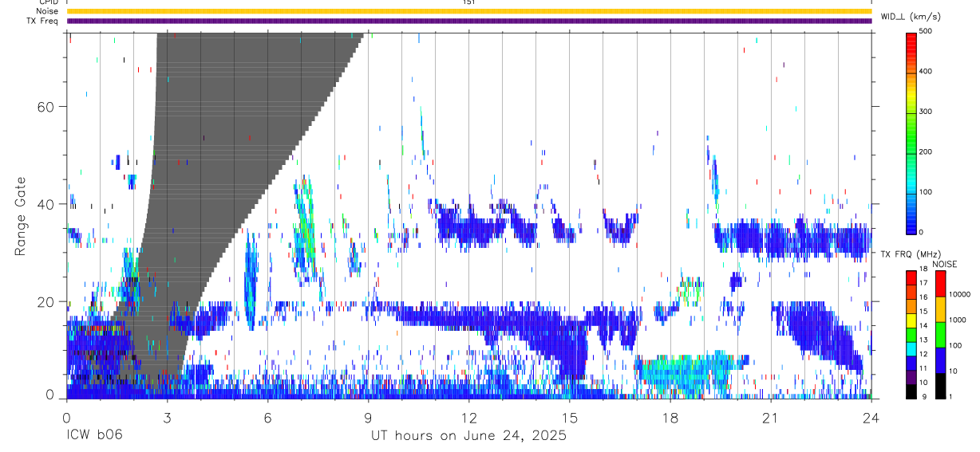Click the yellow Noise strip above the plot
980x452 pixels.
(469, 11)
